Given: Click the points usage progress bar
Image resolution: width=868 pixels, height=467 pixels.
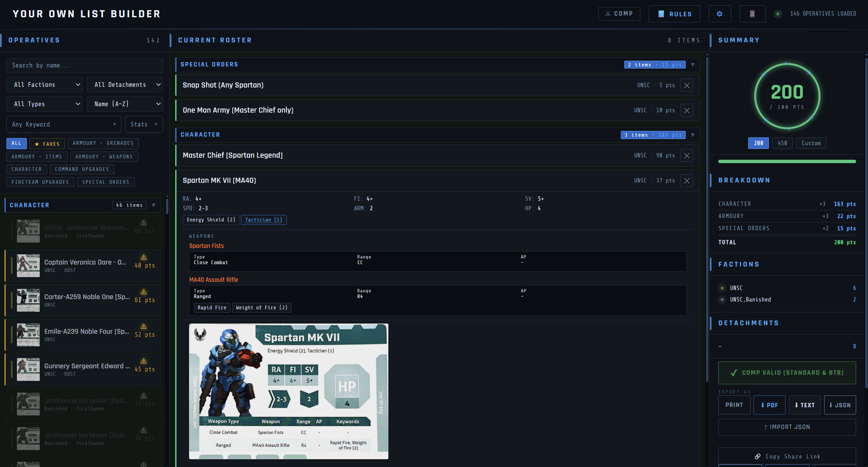Looking at the screenshot, I should coord(787,162).
